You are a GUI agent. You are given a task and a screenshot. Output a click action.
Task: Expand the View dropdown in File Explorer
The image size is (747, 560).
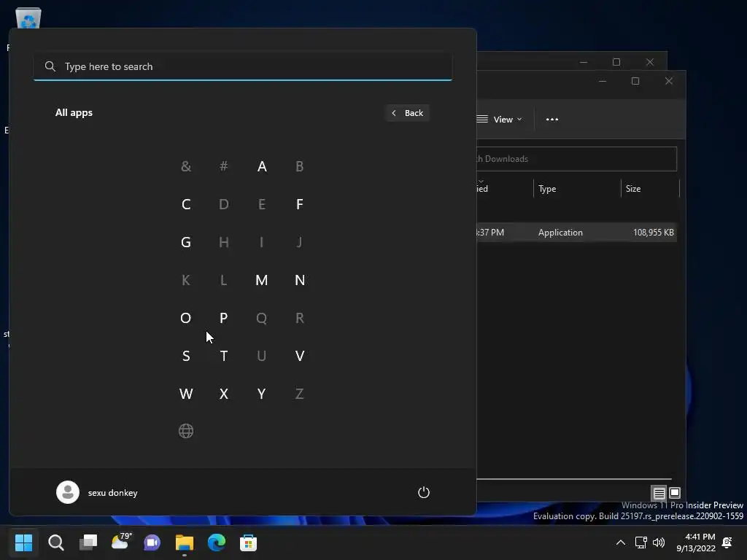pyautogui.click(x=499, y=119)
